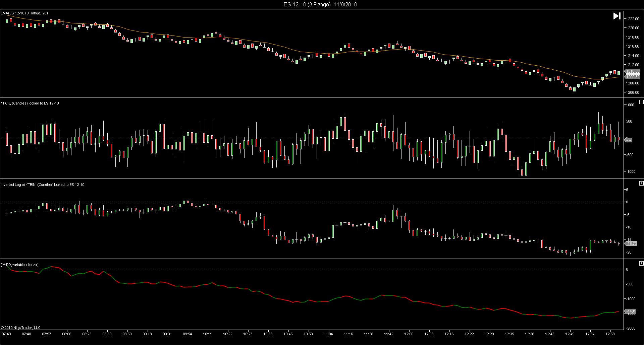Click the 12:00 time axis label
644x345 pixels.
(x=409, y=334)
